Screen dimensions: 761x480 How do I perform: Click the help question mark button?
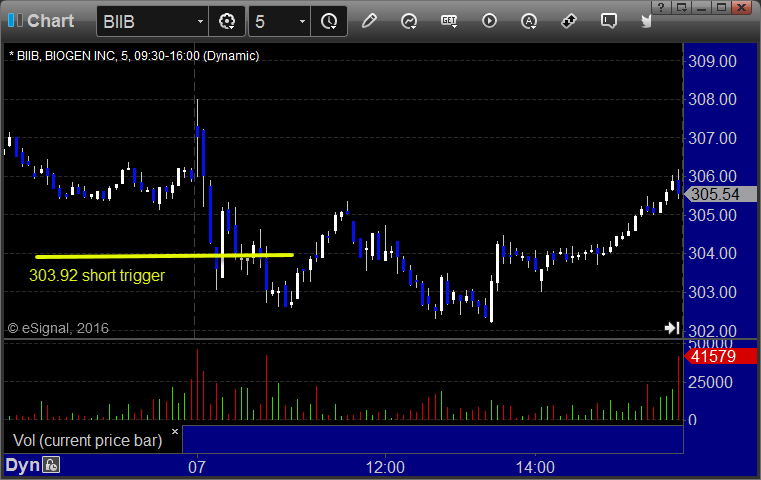pyautogui.click(x=661, y=7)
